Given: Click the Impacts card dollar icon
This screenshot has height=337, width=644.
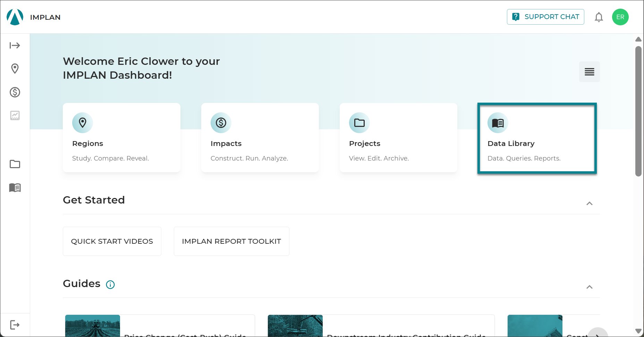Looking at the screenshot, I should tap(221, 123).
